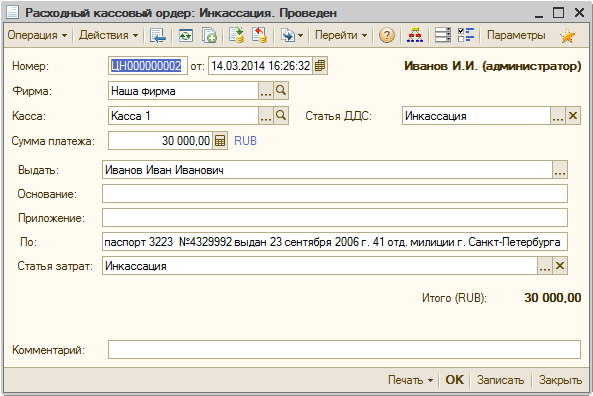Click the yellow star favorites icon
This screenshot has width=593, height=396.
click(567, 36)
